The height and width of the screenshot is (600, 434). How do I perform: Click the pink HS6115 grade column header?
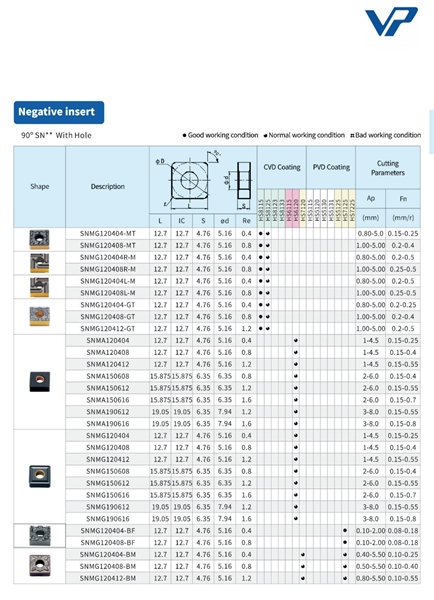[x=289, y=209]
